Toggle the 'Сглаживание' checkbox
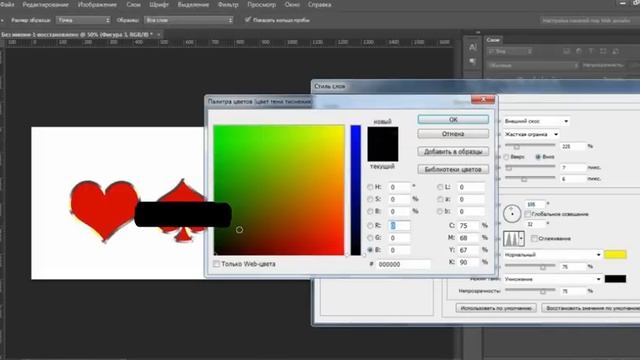The height and width of the screenshot is (360, 640). [x=534, y=238]
